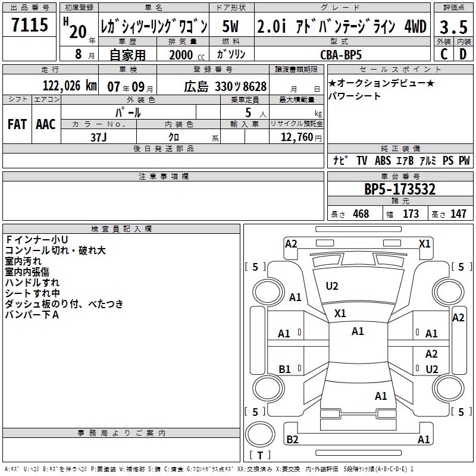Click the lot number 7115
The height and width of the screenshot is (476, 476).
point(29,24)
